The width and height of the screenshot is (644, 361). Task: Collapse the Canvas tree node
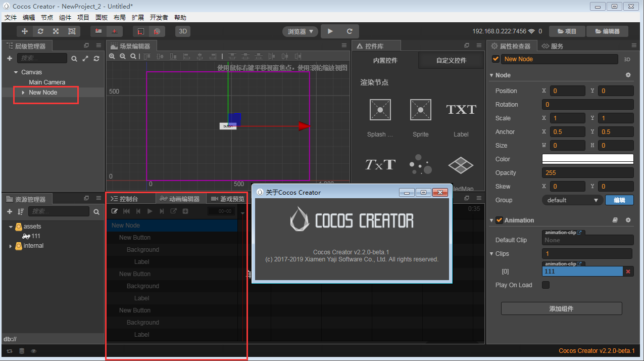tap(16, 72)
